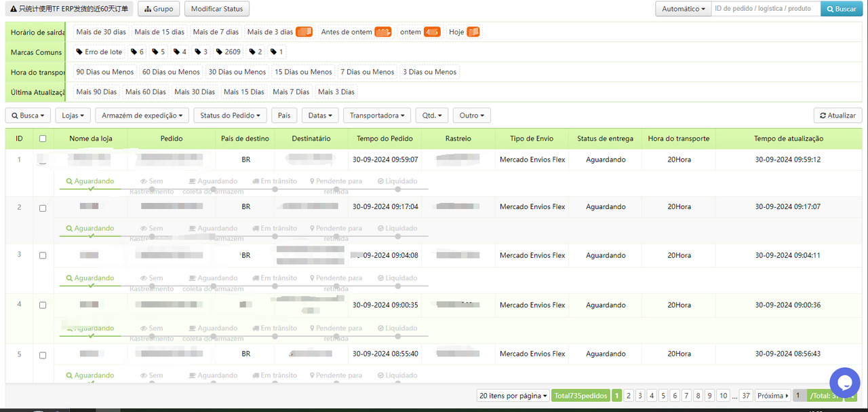868x412 pixels.
Task: Click the Grupo button with hierarchy icon
Action: click(159, 9)
